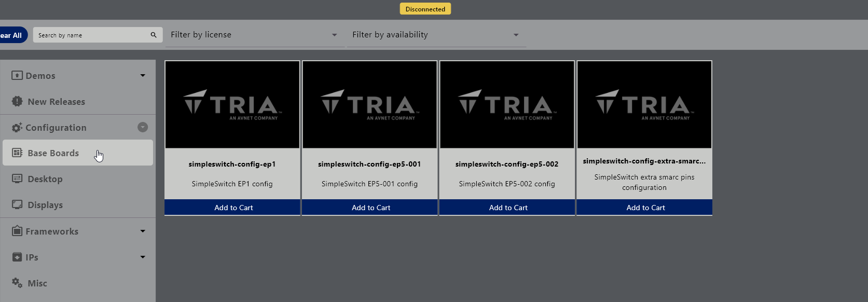The height and width of the screenshot is (302, 868).
Task: Select the Frameworks menu label
Action: tap(52, 231)
